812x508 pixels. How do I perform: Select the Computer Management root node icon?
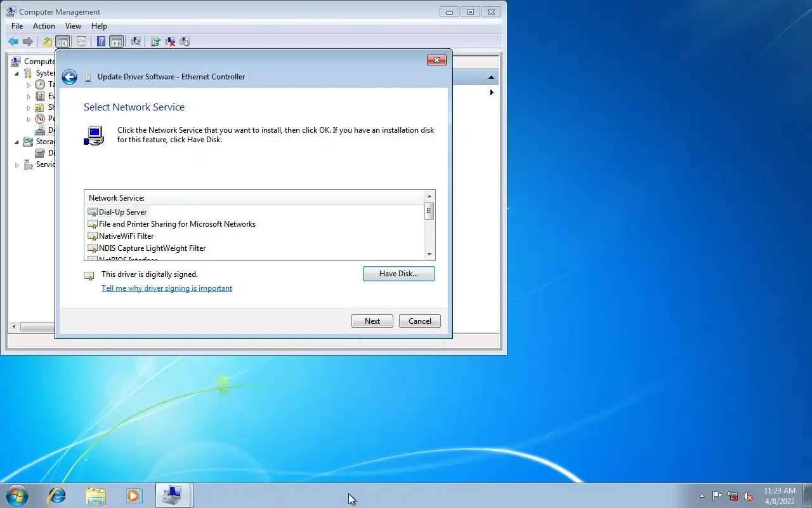[16, 62]
